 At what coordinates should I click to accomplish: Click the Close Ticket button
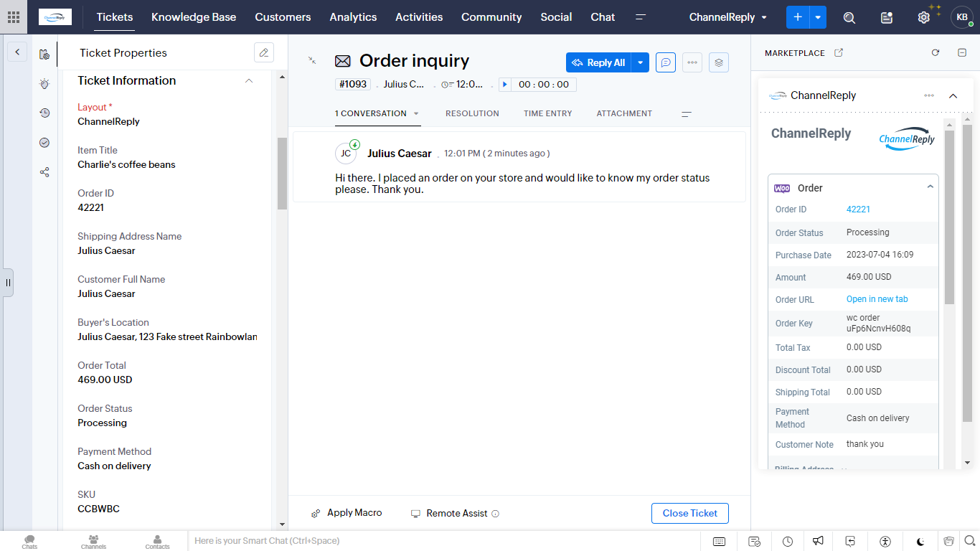(690, 513)
